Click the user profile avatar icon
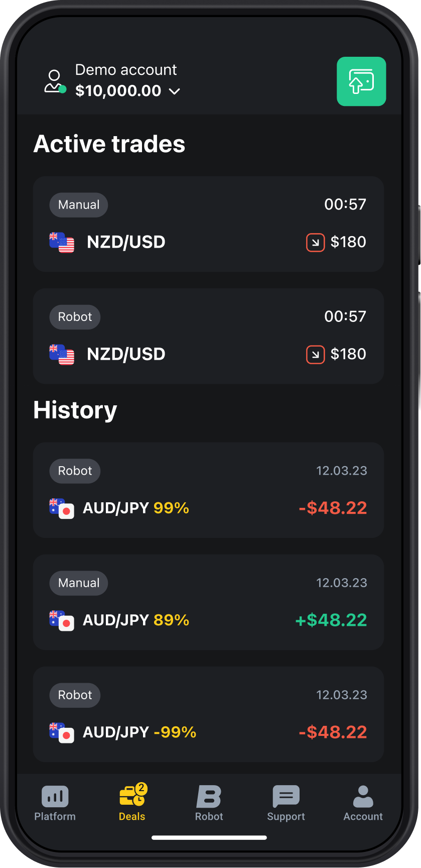Viewport: 421px width, 868px height. pyautogui.click(x=55, y=82)
